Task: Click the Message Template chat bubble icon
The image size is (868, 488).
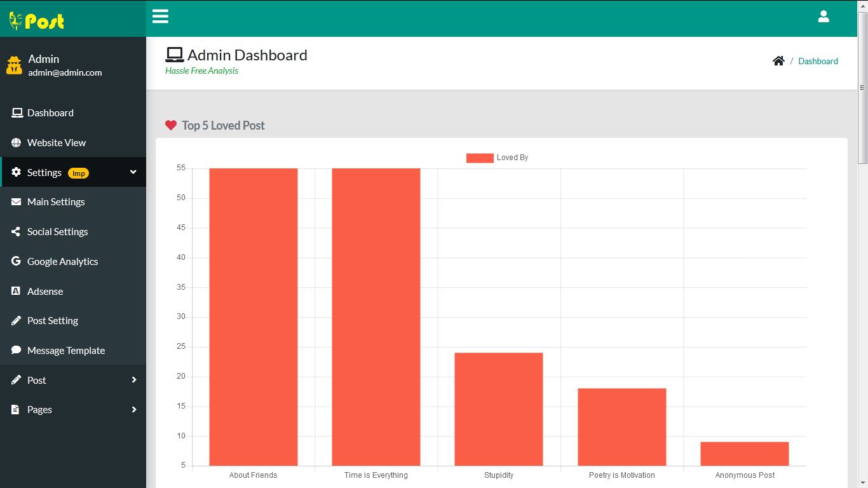Action: point(16,350)
